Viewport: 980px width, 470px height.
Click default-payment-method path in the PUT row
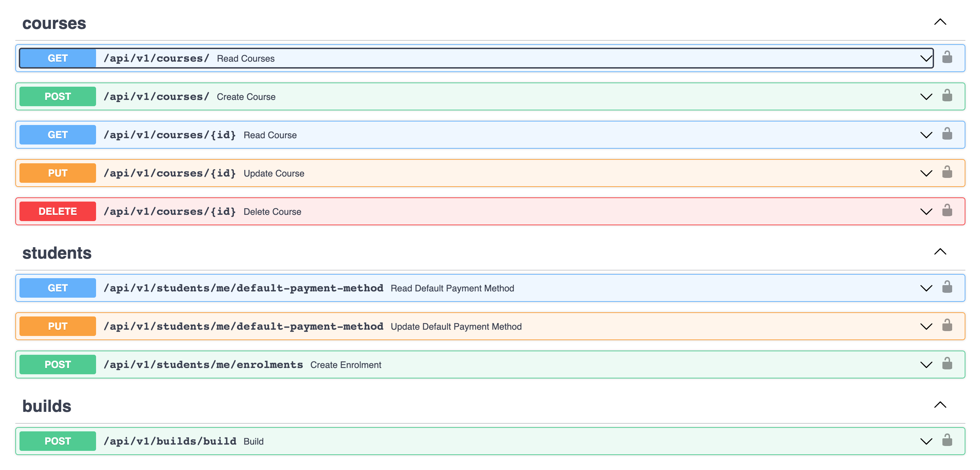(244, 327)
